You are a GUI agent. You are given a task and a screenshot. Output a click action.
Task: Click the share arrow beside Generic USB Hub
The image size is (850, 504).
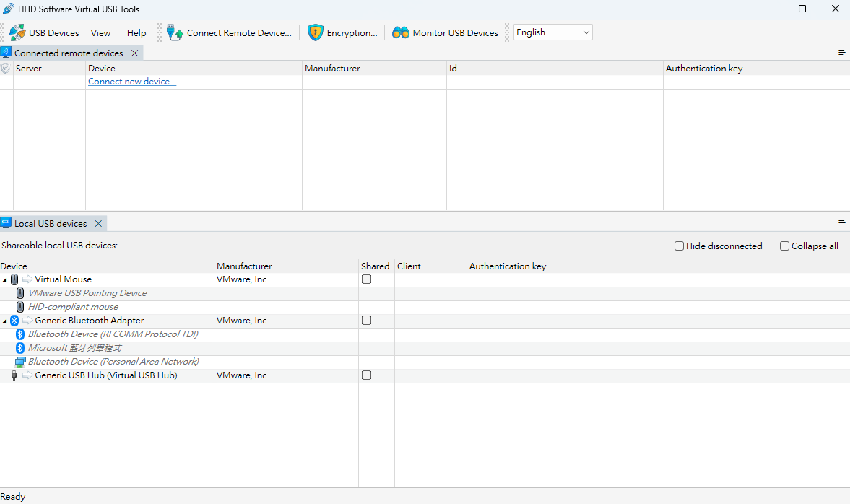(27, 375)
